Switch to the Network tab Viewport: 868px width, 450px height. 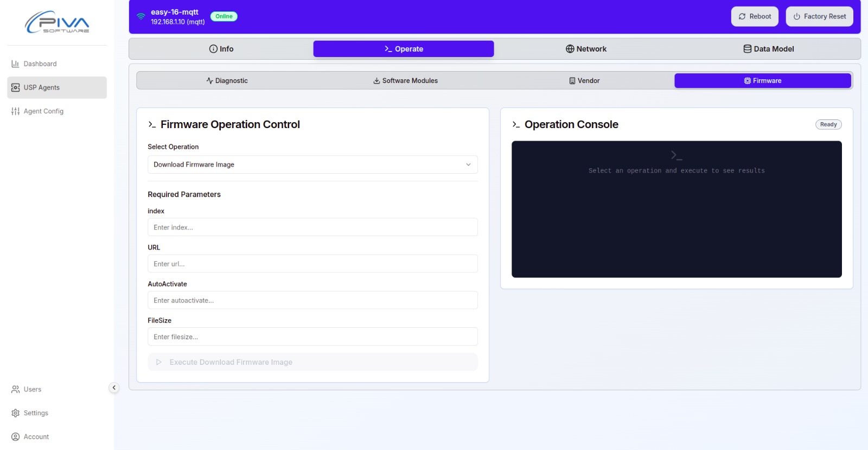[x=585, y=49]
